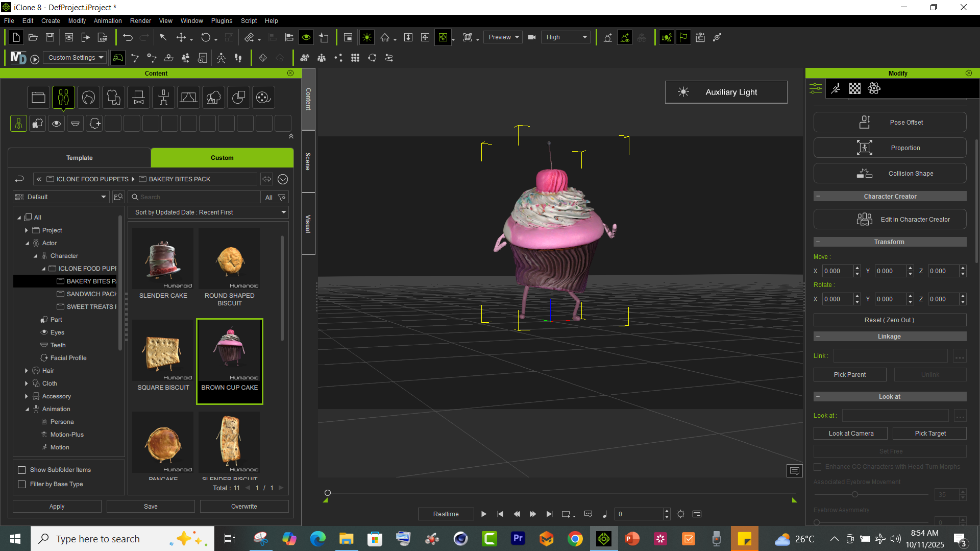The width and height of the screenshot is (980, 551).
Task: Open the Plugins menu
Action: 222,21
